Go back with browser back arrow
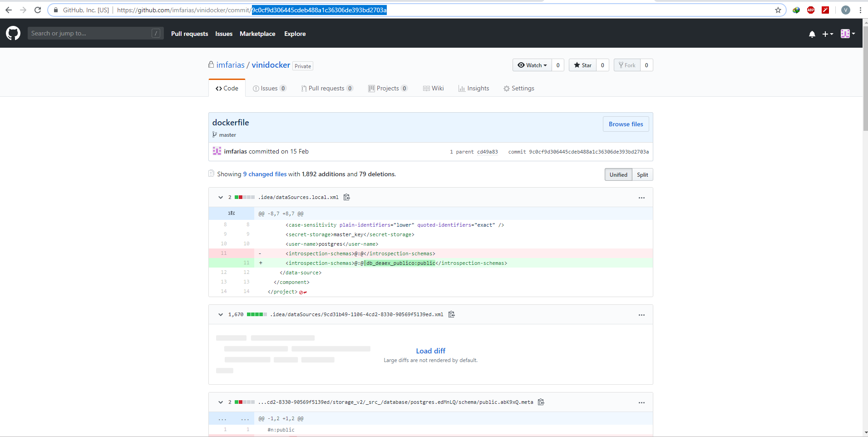868x437 pixels. 9,10
